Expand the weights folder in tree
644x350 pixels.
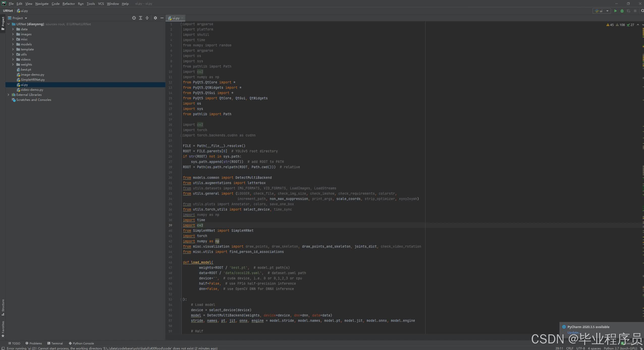coord(13,65)
